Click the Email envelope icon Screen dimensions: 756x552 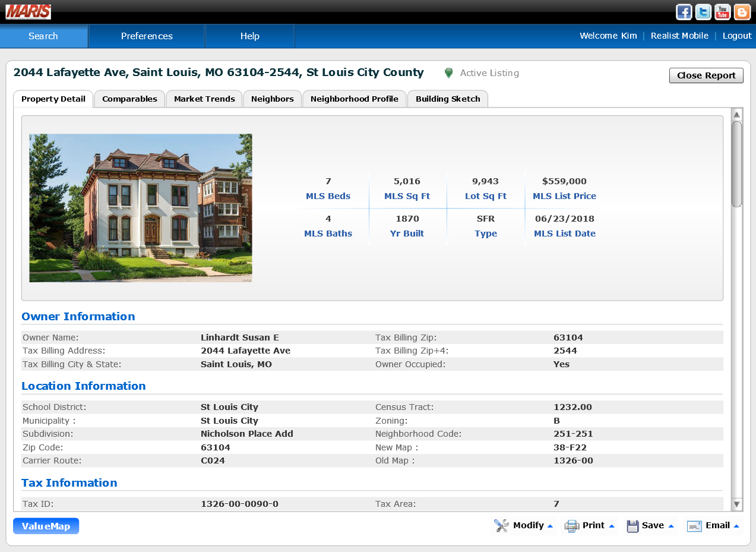[694, 526]
